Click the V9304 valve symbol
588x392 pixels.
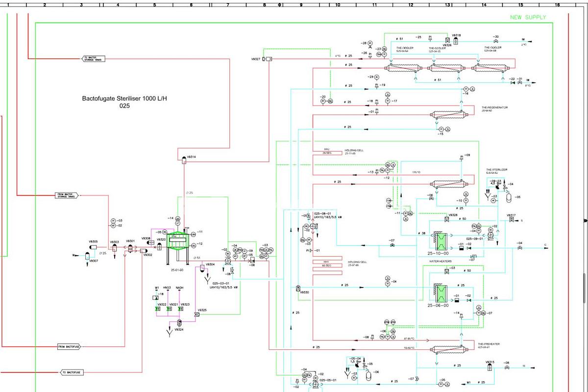tap(202, 268)
